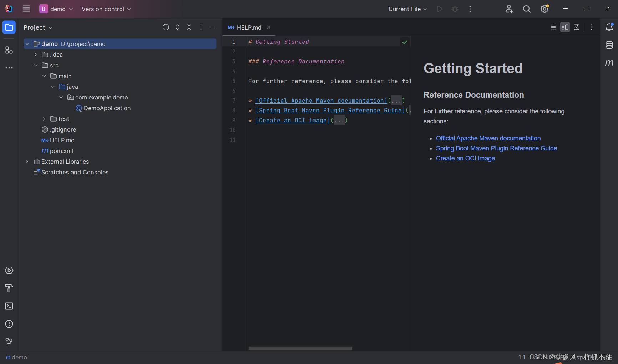Open Spring Boot Maven Plugin Reference Guide link

point(496,148)
